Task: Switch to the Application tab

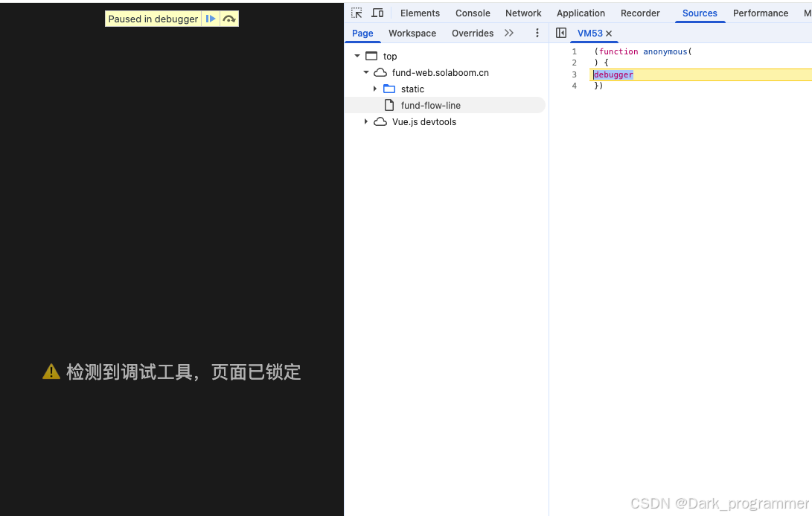Action: [x=581, y=13]
